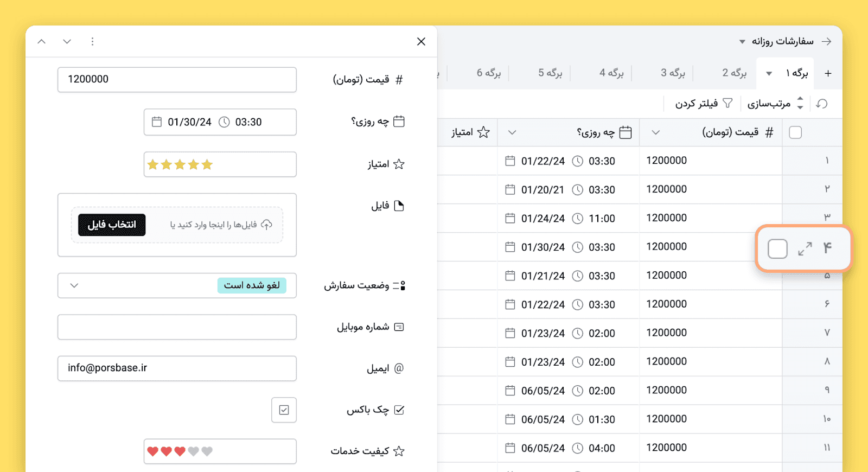
Task: Set کیفیت خدمات rating to fourth heart
Action: (x=194, y=451)
